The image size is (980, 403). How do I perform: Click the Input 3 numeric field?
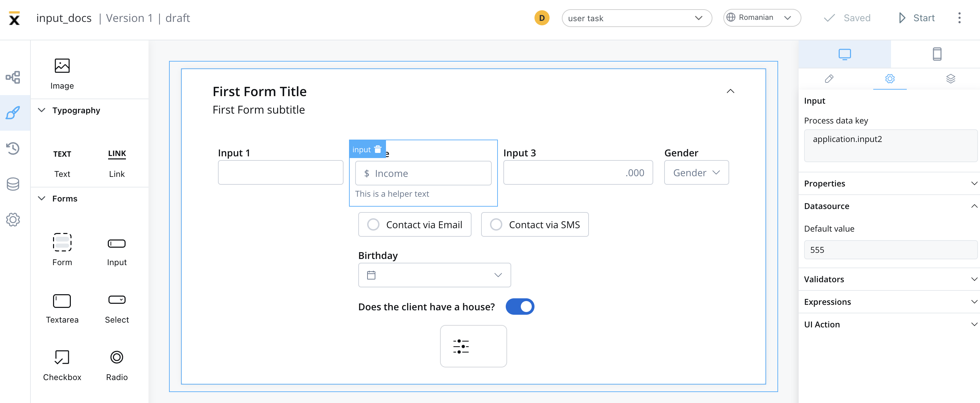tap(578, 173)
